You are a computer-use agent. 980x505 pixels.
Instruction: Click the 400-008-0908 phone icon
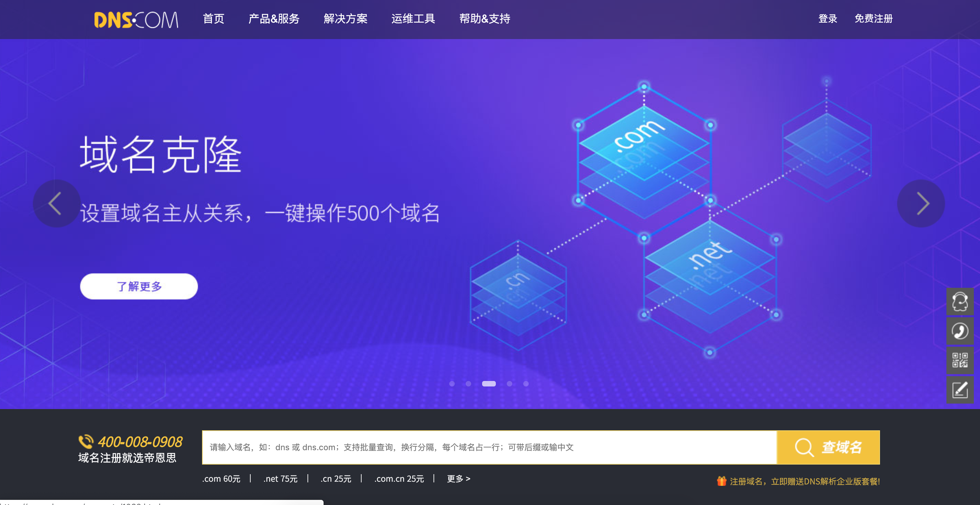coord(86,442)
